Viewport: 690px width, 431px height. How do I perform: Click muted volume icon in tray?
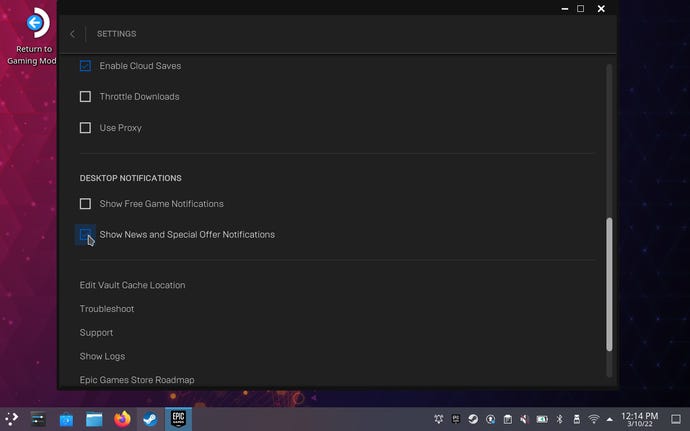pos(525,419)
